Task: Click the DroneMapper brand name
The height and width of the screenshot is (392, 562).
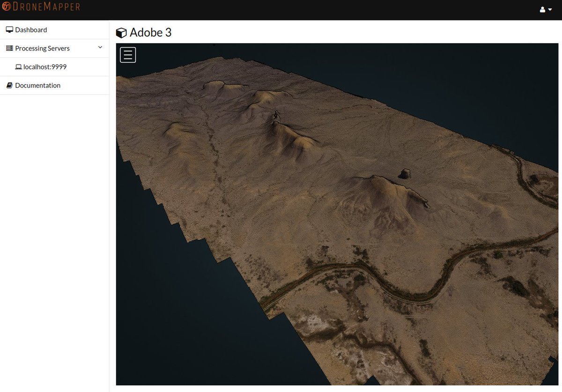Action: click(x=46, y=7)
